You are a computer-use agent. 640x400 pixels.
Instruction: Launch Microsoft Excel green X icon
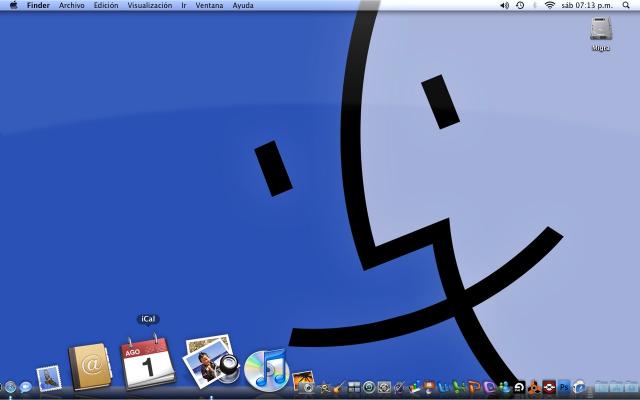459,387
